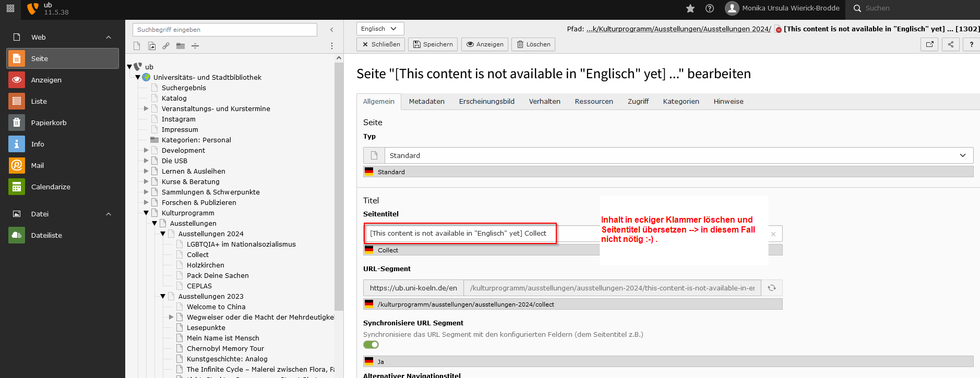
Task: Click the recalculate URL segment icon
Action: coord(772,288)
